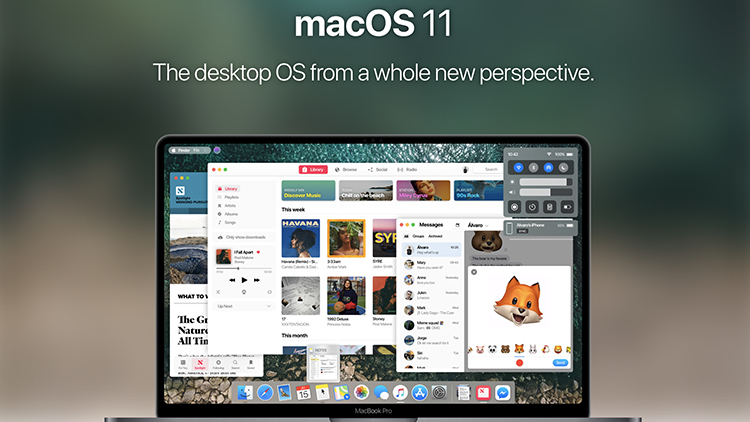
Task: Switch to the Radio tab in Music
Action: (408, 170)
